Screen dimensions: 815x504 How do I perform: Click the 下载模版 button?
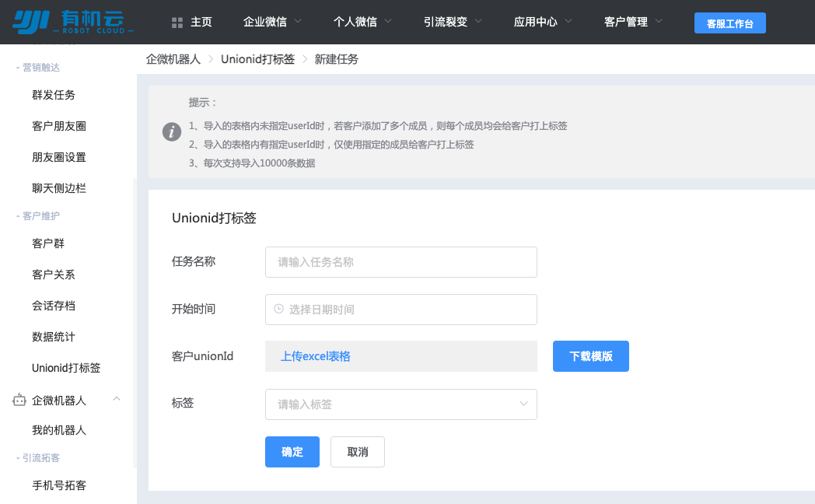coord(591,356)
